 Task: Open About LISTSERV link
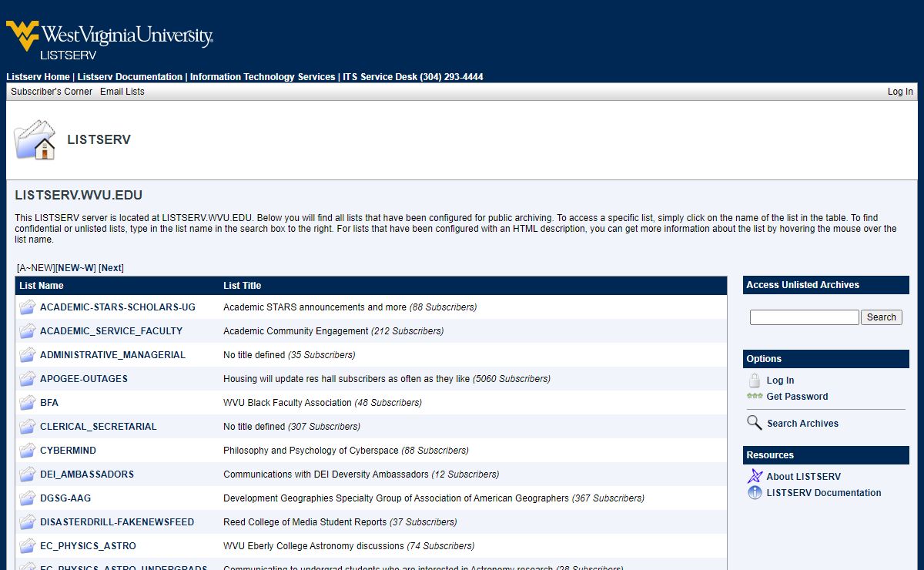click(804, 477)
